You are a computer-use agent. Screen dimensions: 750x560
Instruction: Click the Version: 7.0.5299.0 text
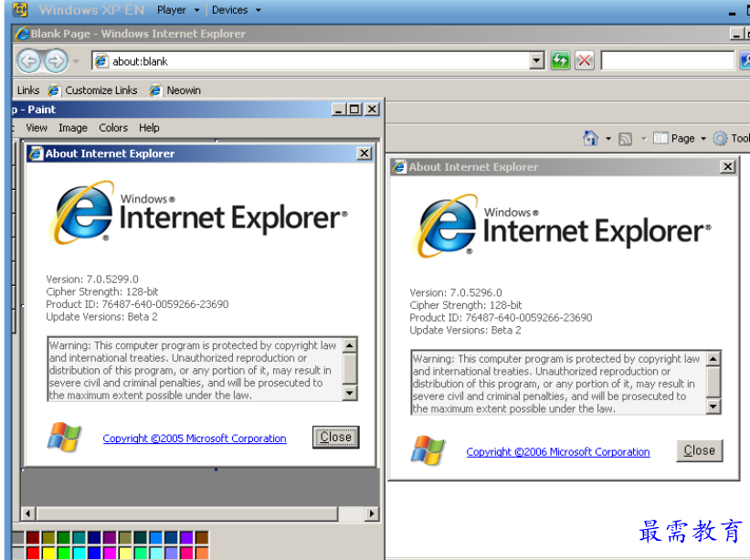pyautogui.click(x=92, y=280)
